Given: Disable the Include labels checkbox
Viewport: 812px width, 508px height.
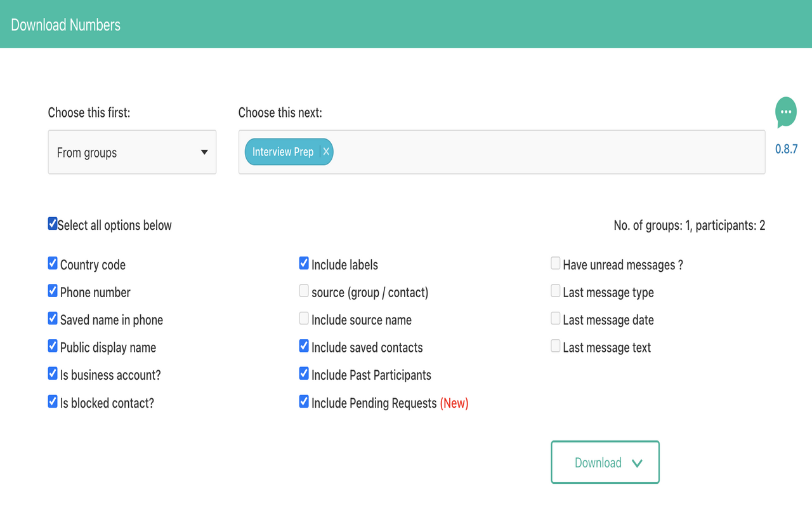Looking at the screenshot, I should coord(304,263).
